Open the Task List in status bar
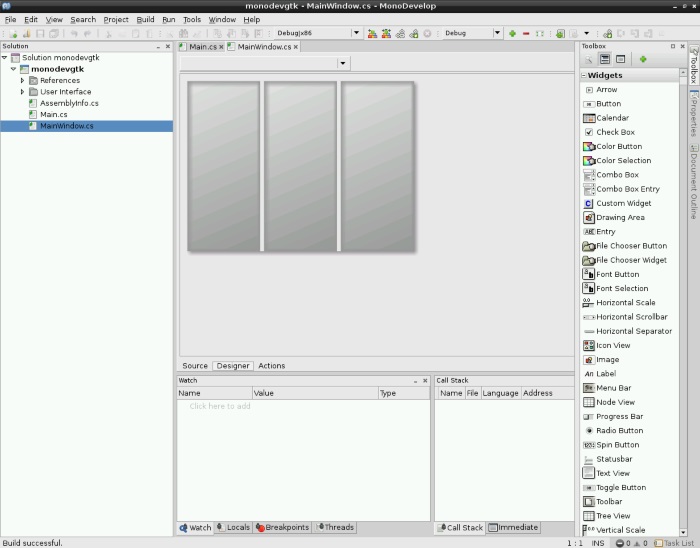This screenshot has height=548, width=700. pos(674,543)
